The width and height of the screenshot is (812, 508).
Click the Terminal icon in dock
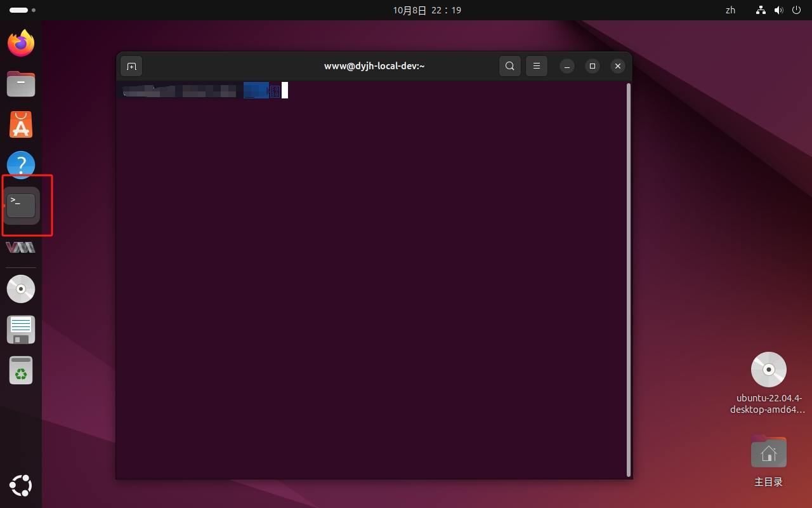(21, 206)
